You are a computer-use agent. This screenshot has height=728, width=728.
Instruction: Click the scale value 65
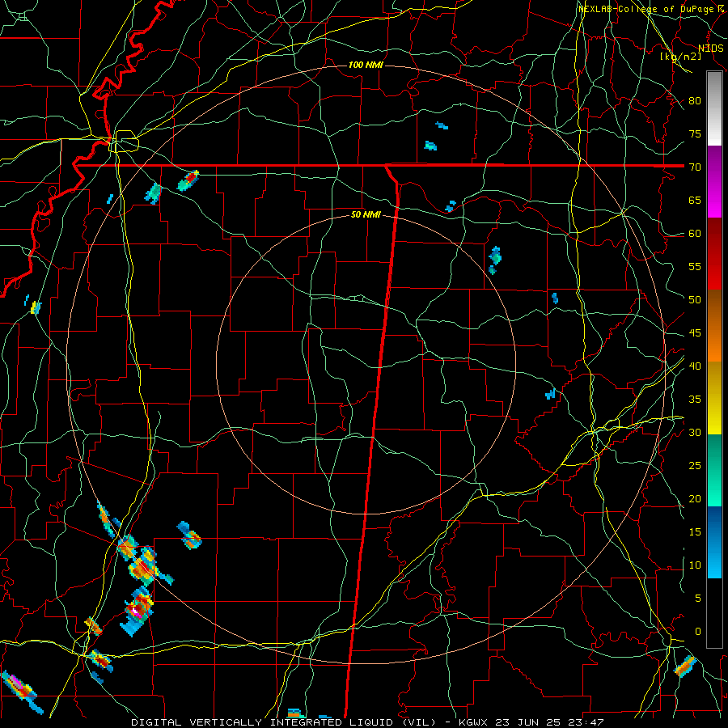click(x=695, y=200)
